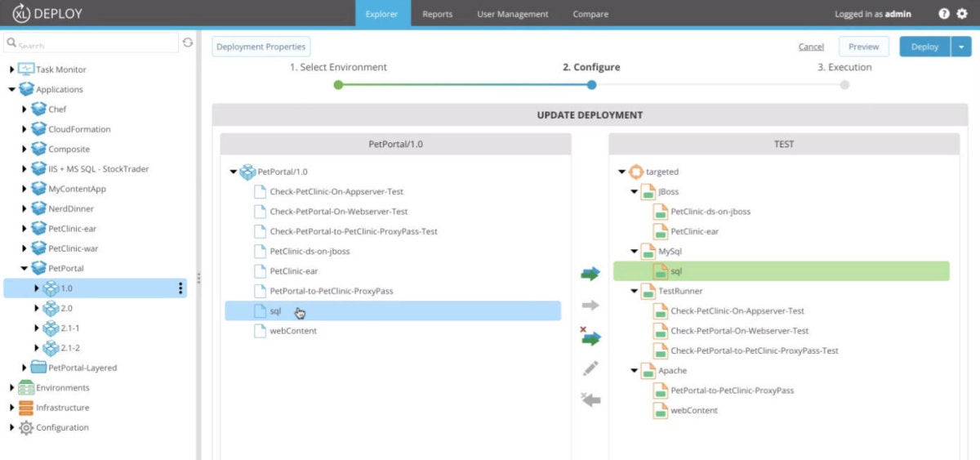Click the MySql container icon
980x460 pixels.
pyautogui.click(x=648, y=251)
